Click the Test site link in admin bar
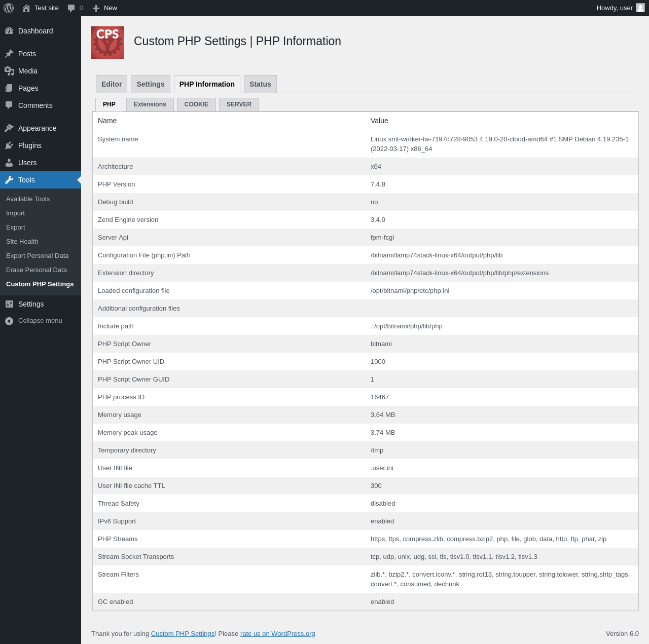The image size is (649, 644). [47, 8]
